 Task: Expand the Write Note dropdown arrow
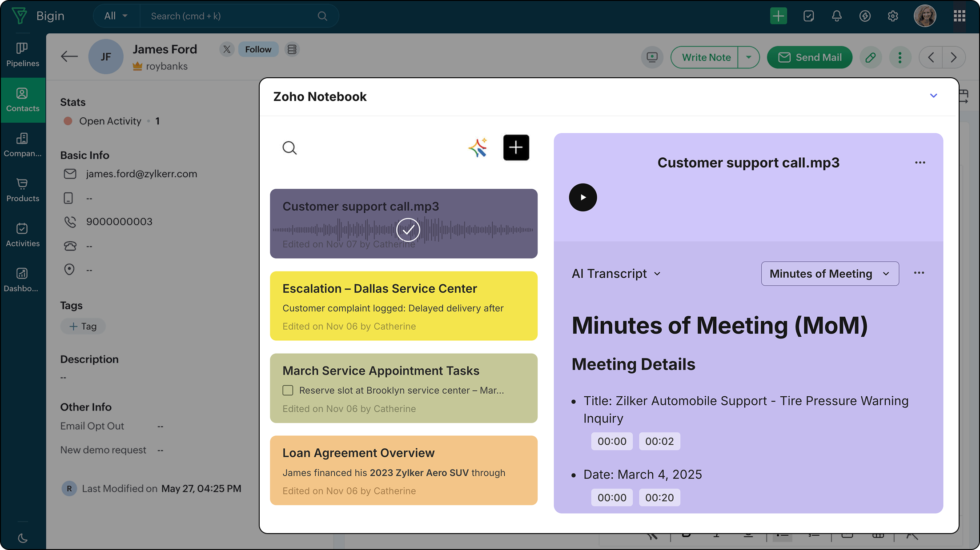[x=749, y=57]
